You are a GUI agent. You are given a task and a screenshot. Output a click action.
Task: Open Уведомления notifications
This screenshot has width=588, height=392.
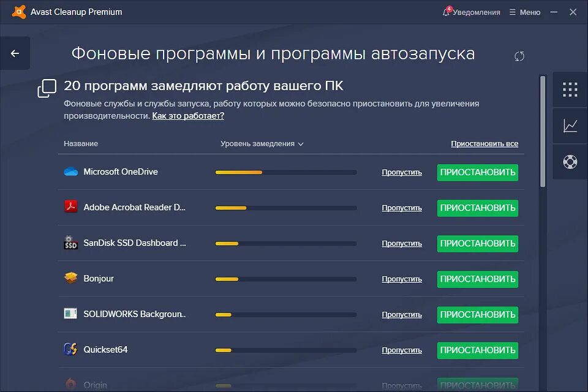pyautogui.click(x=477, y=12)
